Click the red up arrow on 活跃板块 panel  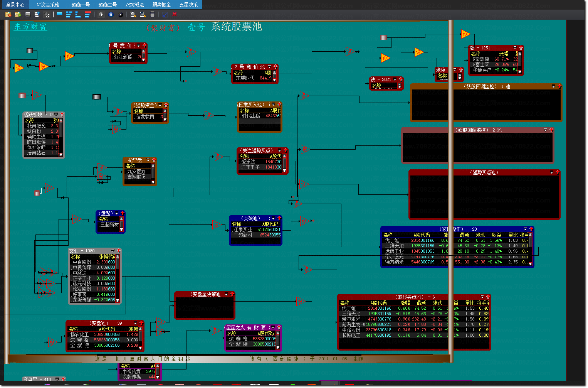tap(62, 114)
